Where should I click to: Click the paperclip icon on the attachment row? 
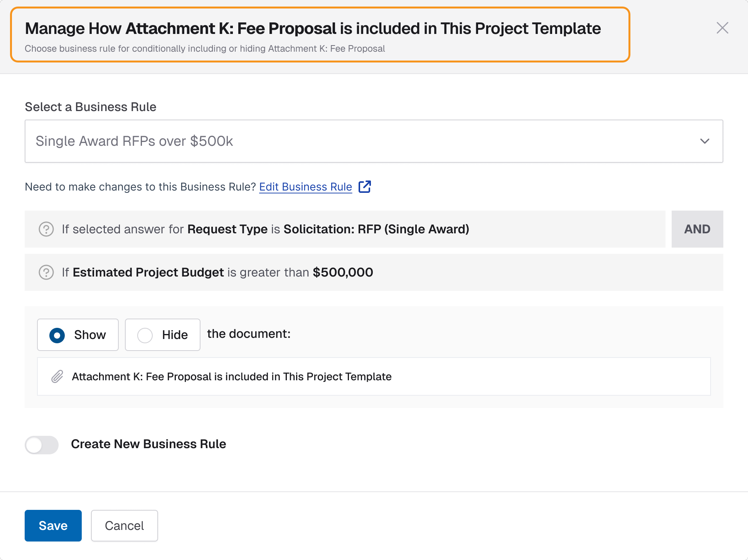tap(57, 376)
